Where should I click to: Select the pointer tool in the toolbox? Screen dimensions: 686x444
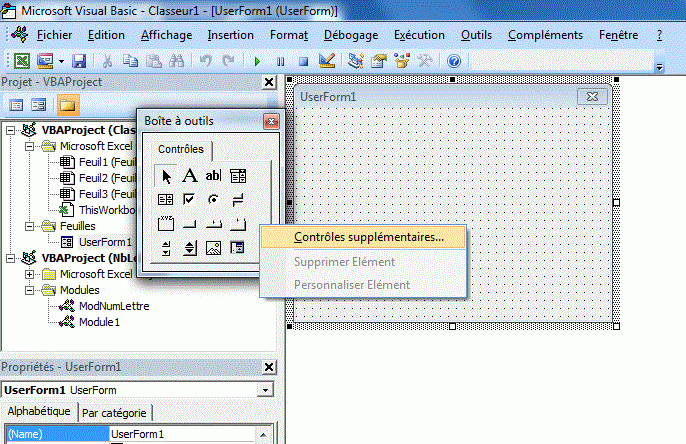(x=166, y=176)
